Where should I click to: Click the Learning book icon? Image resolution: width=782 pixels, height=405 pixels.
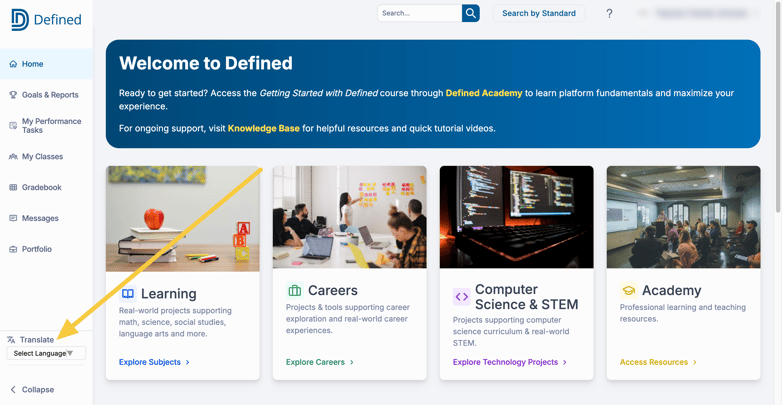(x=128, y=294)
